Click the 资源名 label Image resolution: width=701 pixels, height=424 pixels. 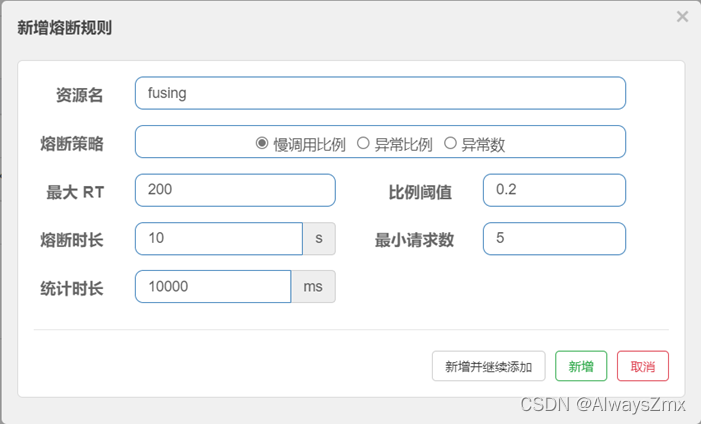(80, 95)
